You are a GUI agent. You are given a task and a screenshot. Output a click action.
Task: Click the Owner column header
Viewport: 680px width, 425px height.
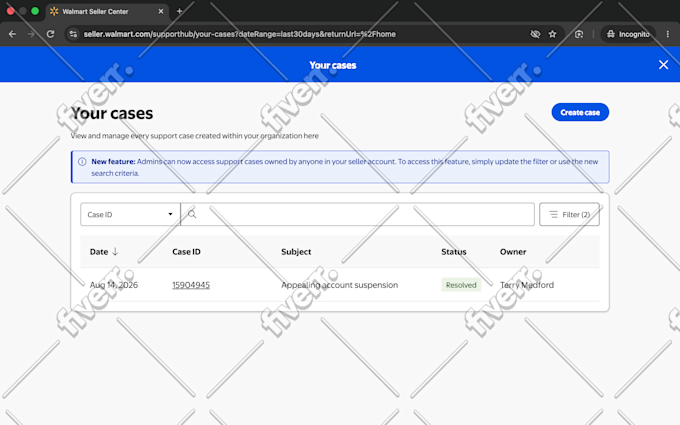click(x=513, y=252)
